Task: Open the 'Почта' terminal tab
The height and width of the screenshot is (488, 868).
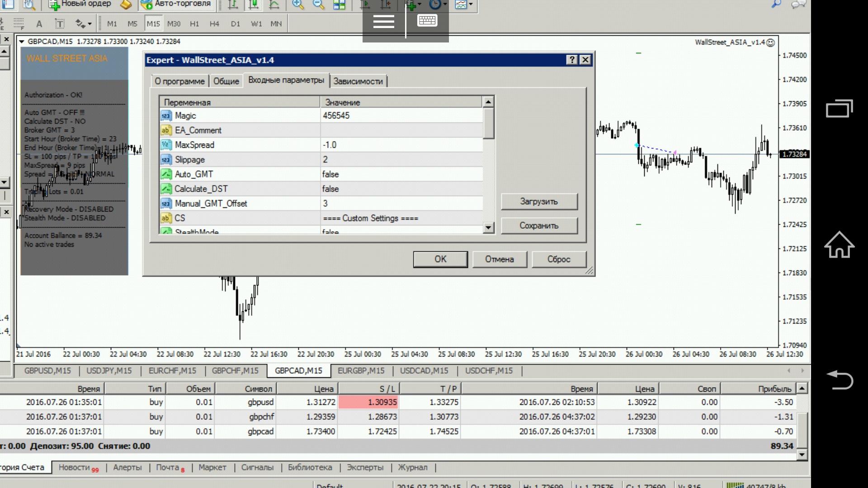Action: pos(170,468)
